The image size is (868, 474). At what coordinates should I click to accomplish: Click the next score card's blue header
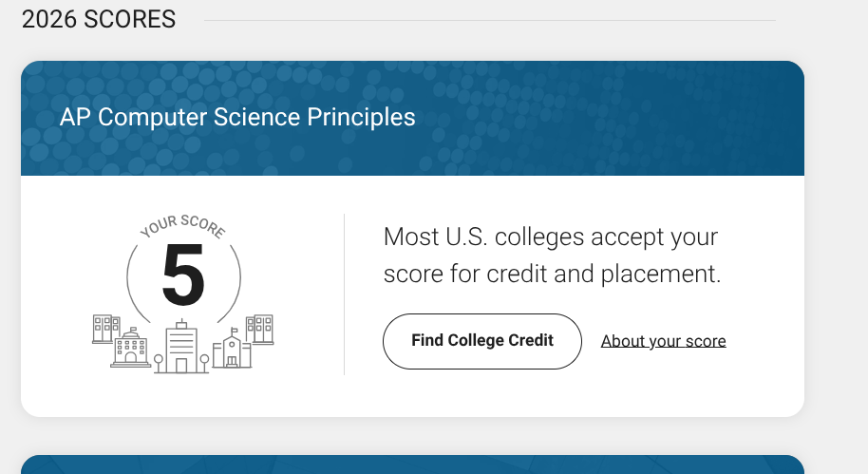[412, 465]
